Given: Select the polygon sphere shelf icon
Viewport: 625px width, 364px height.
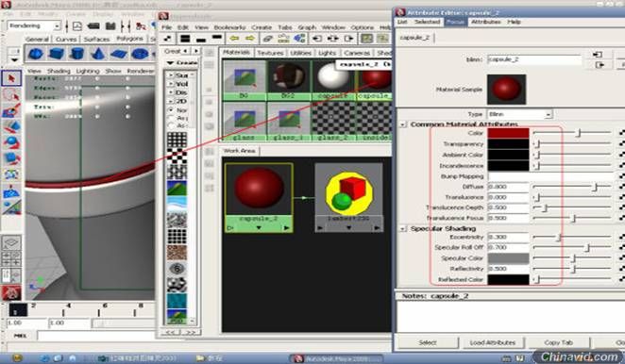Looking at the screenshot, I should [x=36, y=54].
